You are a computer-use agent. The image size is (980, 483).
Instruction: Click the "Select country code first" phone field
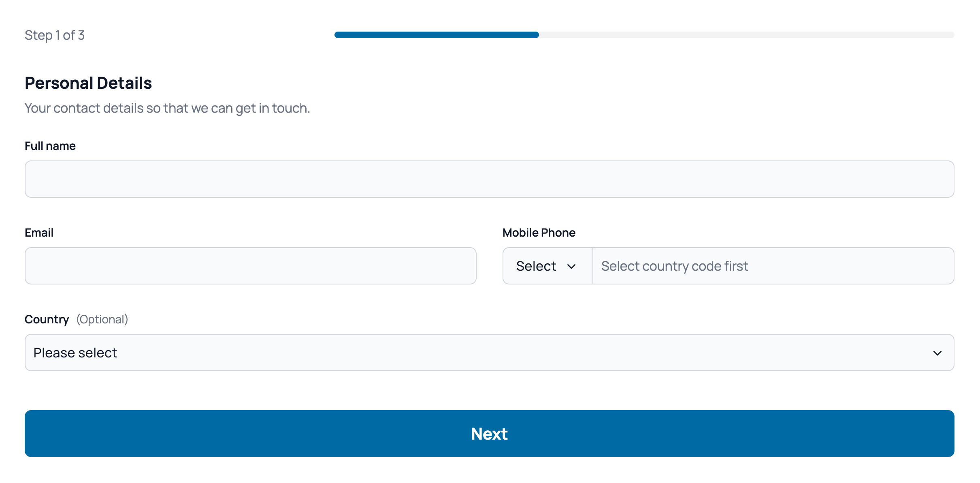[773, 266]
